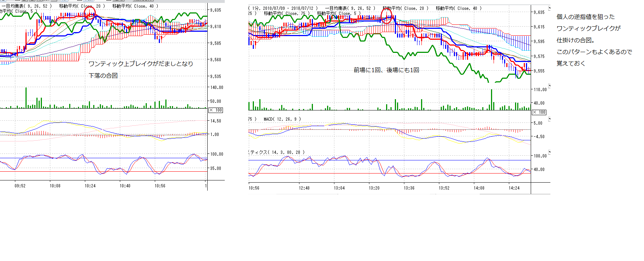This screenshot has height=261, width=644.
Task: Click the red circle marker on right chart
Action: pos(386,15)
